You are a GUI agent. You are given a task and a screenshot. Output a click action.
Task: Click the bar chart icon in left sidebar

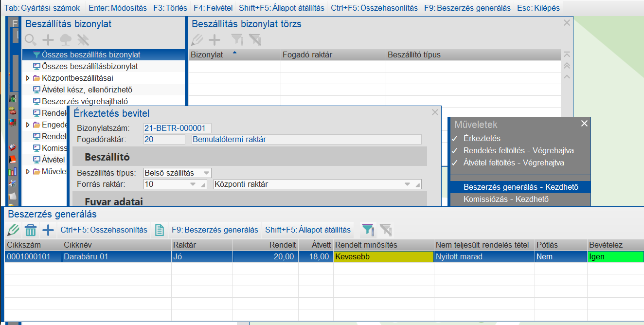[13, 171]
